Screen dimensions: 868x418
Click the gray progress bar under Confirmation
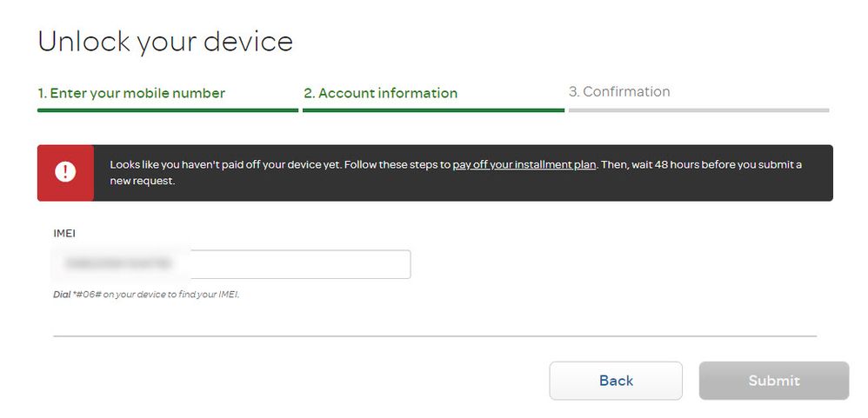point(698,110)
